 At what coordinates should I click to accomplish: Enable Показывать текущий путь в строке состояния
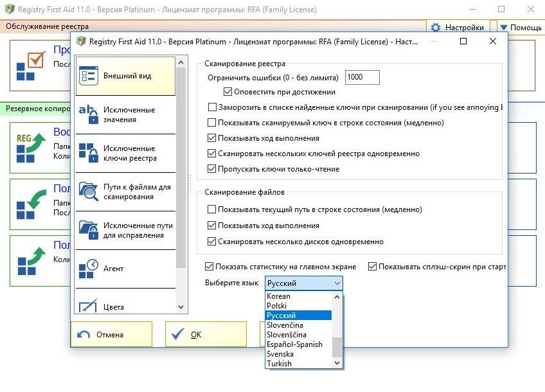pyautogui.click(x=211, y=209)
